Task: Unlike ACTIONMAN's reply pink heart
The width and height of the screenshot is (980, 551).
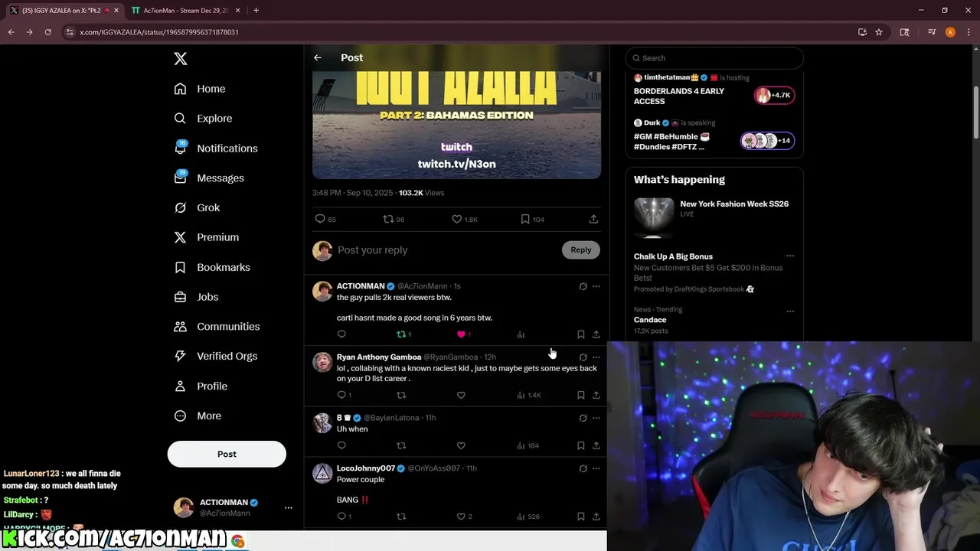Action: (x=462, y=334)
